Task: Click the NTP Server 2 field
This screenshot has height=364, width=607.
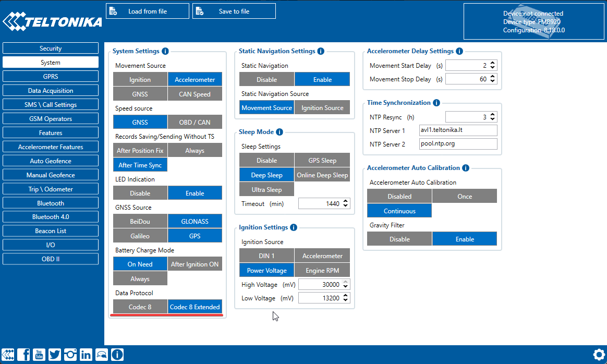Action: tap(458, 143)
